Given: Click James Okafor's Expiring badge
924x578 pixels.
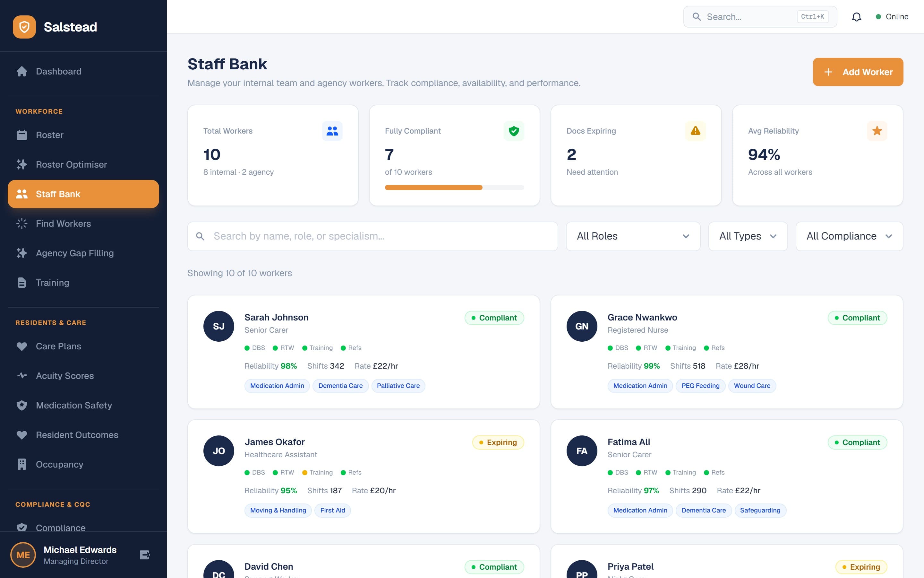Looking at the screenshot, I should pos(498,442).
